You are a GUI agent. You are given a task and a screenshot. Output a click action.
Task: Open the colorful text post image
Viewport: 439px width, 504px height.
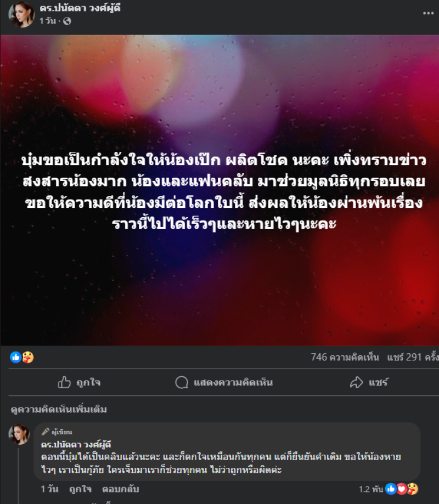[219, 190]
